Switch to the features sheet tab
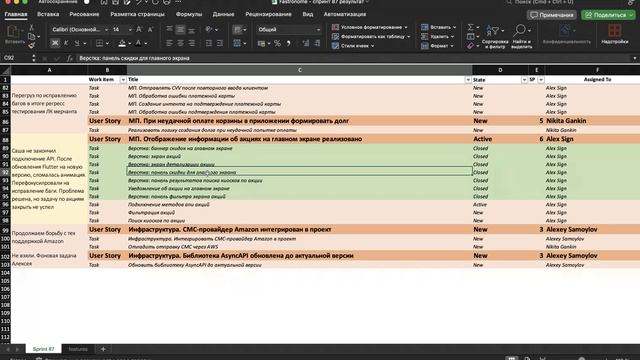 pyautogui.click(x=78, y=349)
